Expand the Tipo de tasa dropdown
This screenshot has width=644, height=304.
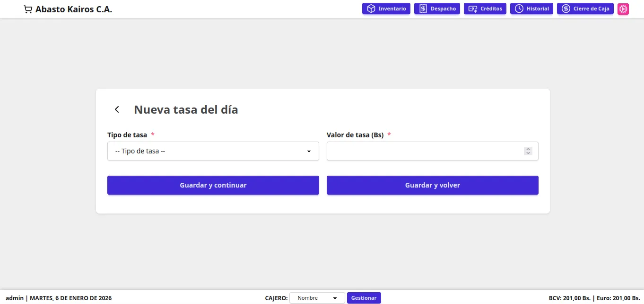pos(213,151)
